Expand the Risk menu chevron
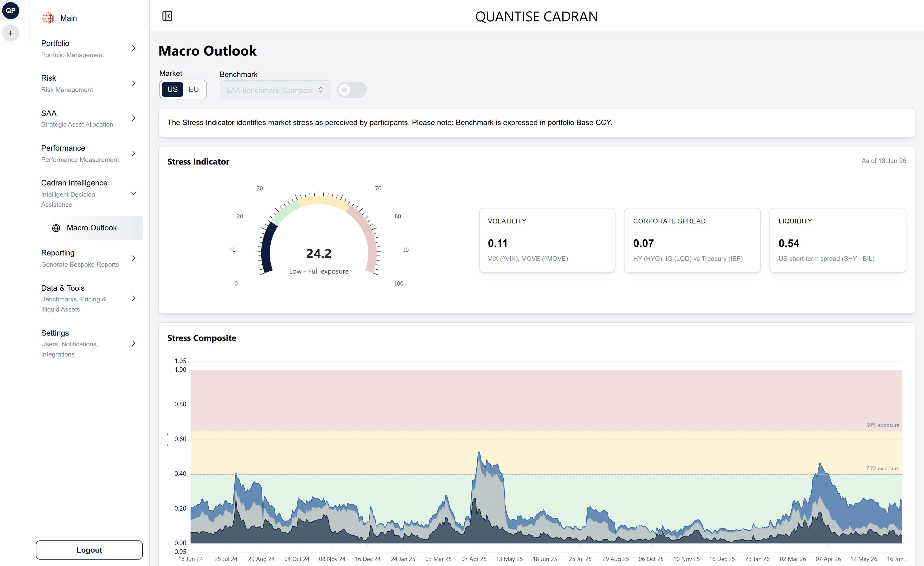The width and height of the screenshot is (924, 566). [134, 83]
